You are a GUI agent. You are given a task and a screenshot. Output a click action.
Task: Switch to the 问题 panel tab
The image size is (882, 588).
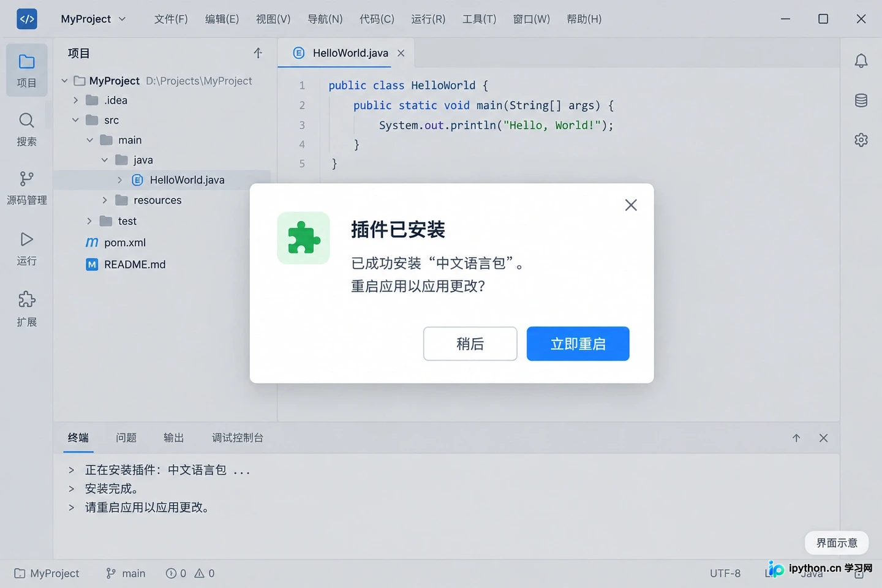(x=126, y=438)
